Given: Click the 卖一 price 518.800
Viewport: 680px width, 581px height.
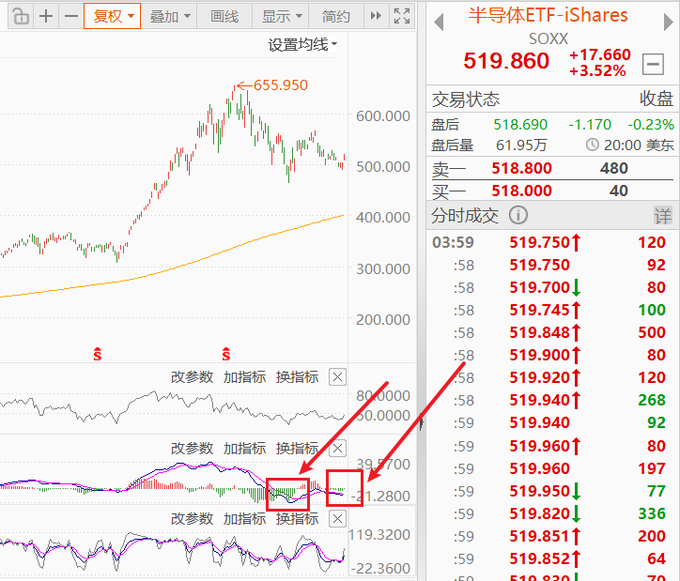Looking at the screenshot, I should tap(522, 168).
